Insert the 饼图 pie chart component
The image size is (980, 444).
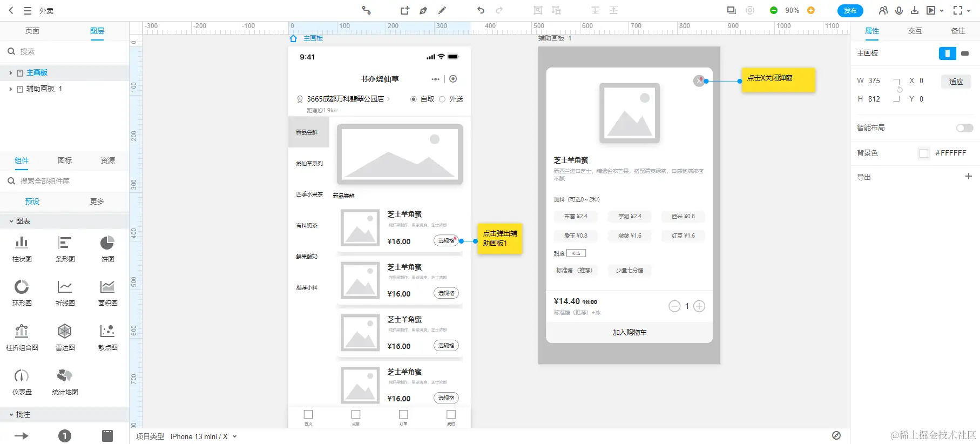coord(107,248)
